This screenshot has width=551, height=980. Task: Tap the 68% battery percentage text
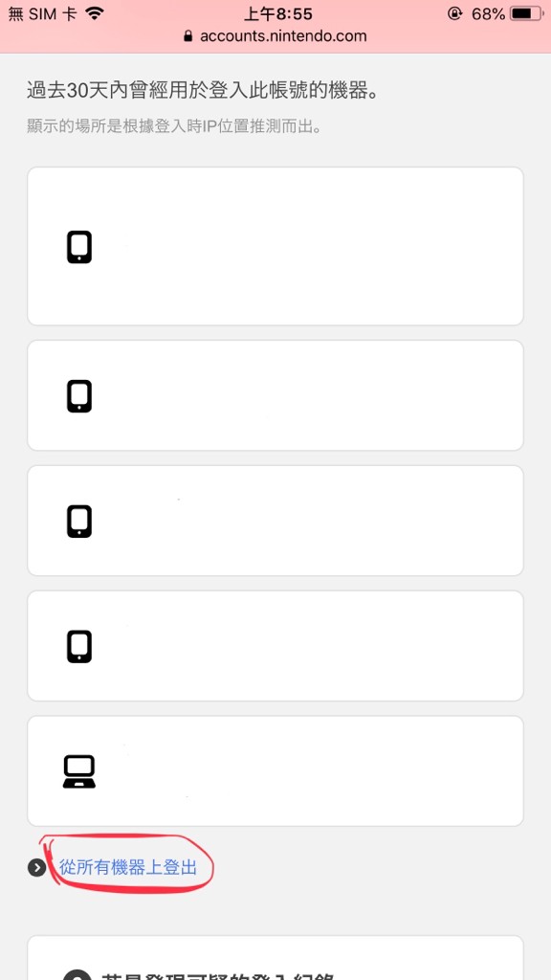488,13
